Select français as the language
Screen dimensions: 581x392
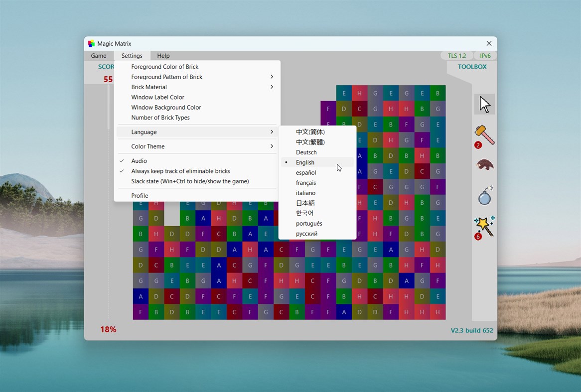point(305,182)
